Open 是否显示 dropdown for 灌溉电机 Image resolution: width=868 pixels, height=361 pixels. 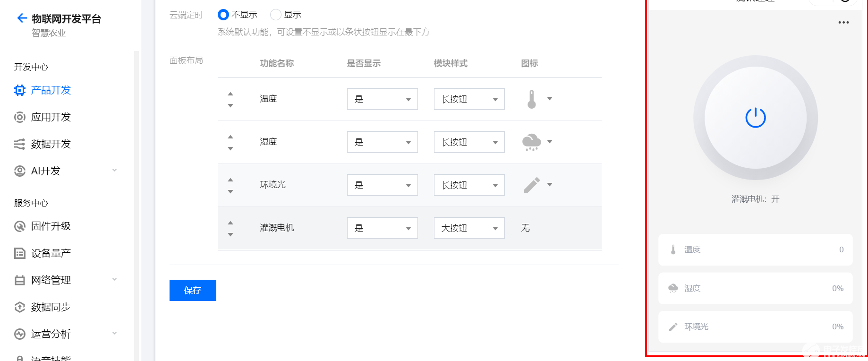pos(383,228)
